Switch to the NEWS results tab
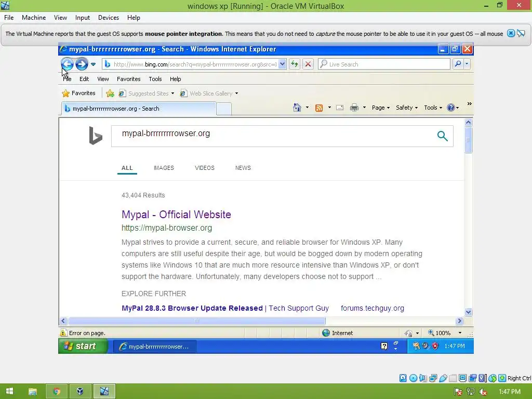The height and width of the screenshot is (399, 532). tap(243, 168)
